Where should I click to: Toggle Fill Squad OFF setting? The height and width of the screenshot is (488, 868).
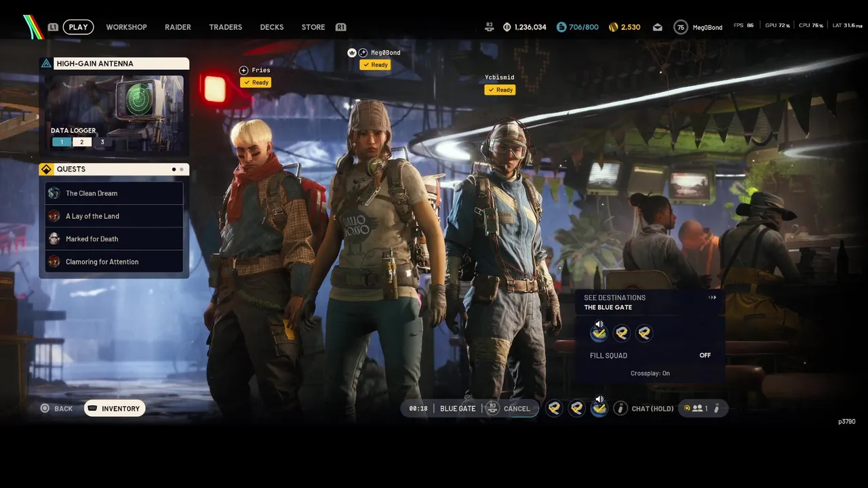click(650, 355)
